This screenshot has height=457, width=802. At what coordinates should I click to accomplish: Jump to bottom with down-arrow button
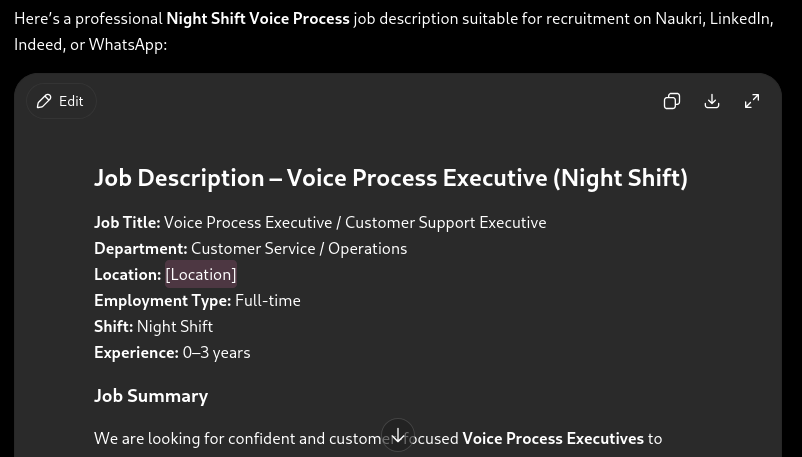point(397,436)
